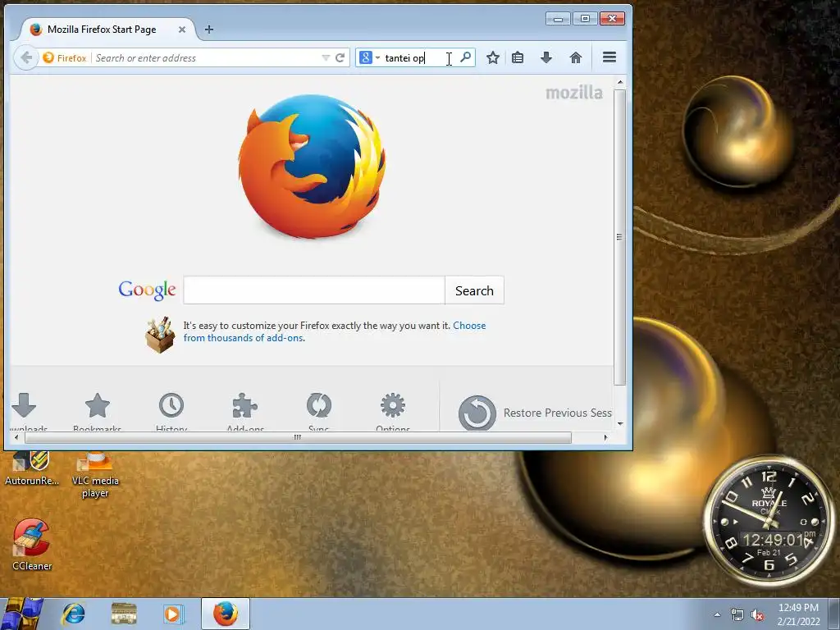840x630 pixels.
Task: Show bookmarks list icon in toolbar
Action: [x=518, y=57]
